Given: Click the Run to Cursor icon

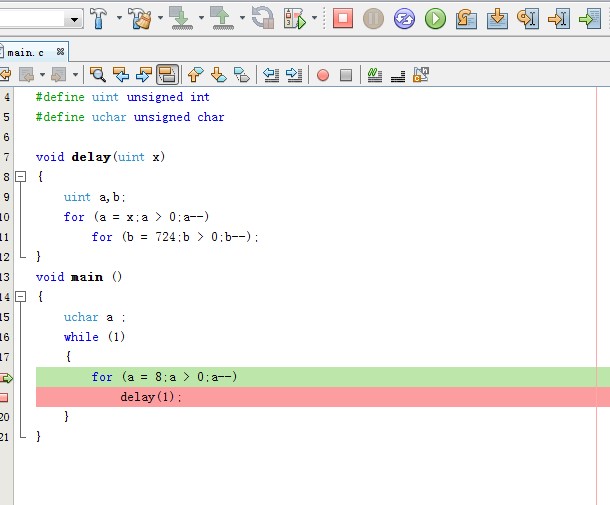Looking at the screenshot, I should 559,18.
